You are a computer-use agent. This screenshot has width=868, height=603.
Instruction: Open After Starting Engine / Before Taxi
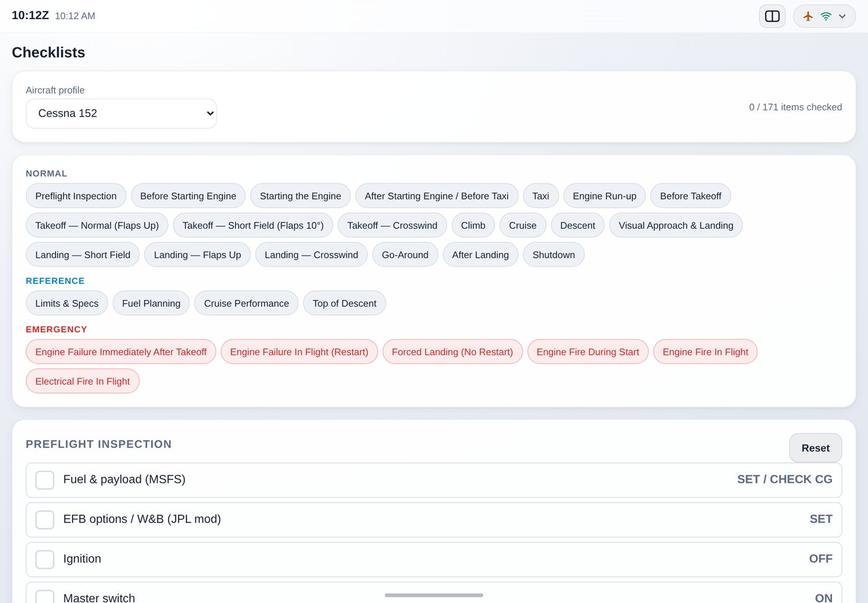coord(436,196)
